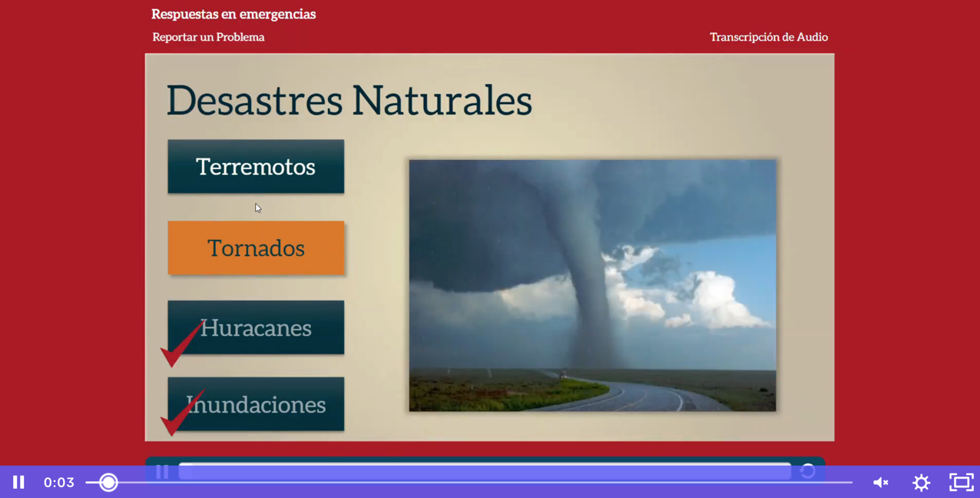
Task: Select the Inundaciones button
Action: click(x=256, y=404)
